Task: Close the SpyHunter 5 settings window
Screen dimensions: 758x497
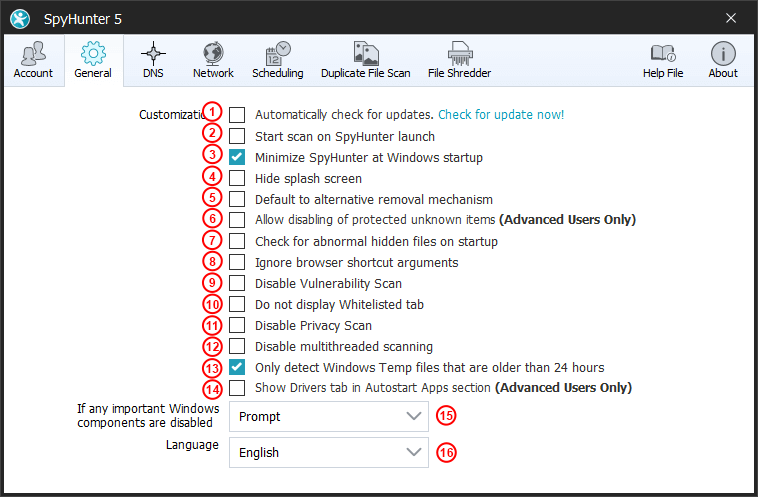Action: [731, 17]
